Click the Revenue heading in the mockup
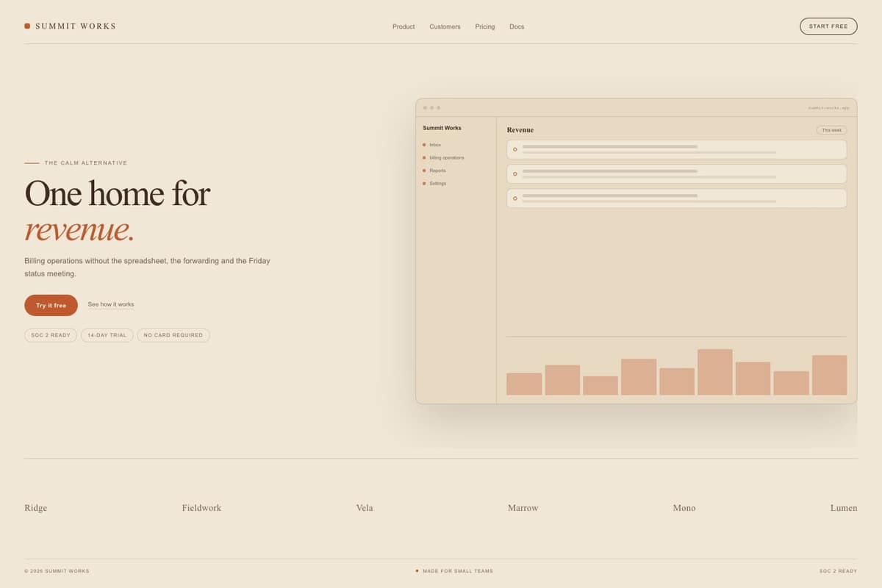882x588 pixels. (520, 130)
